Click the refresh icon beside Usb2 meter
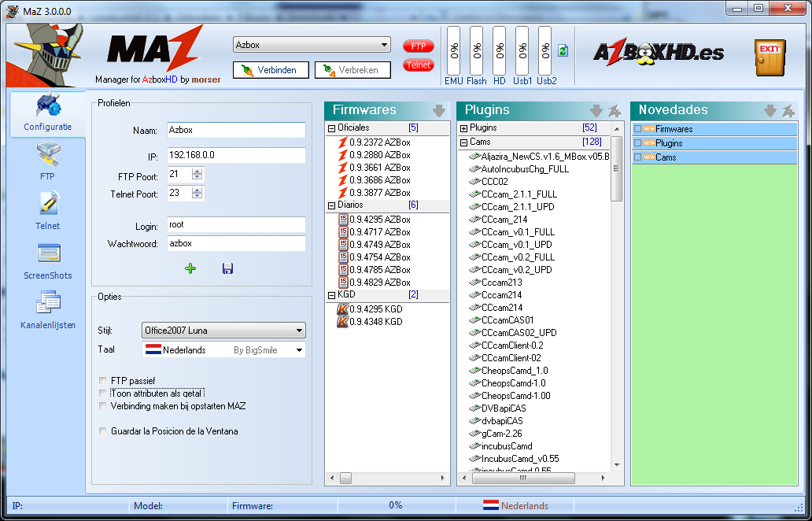Screen dimensions: 812x521 pyautogui.click(x=563, y=50)
